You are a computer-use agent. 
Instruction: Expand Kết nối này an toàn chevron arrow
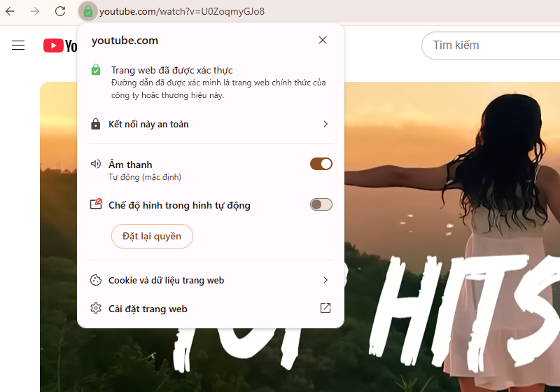tap(325, 124)
